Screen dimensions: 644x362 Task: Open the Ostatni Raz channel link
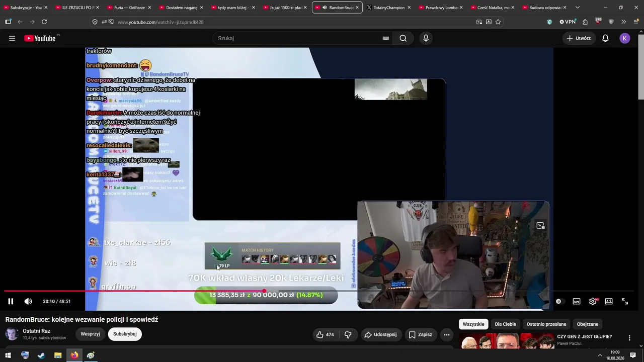[x=36, y=331]
